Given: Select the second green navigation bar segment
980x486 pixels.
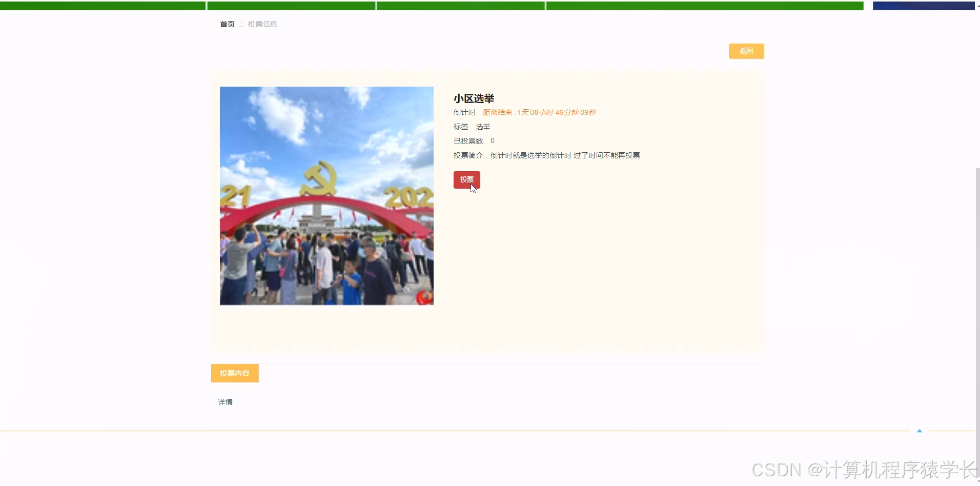Looking at the screenshot, I should (291, 6).
